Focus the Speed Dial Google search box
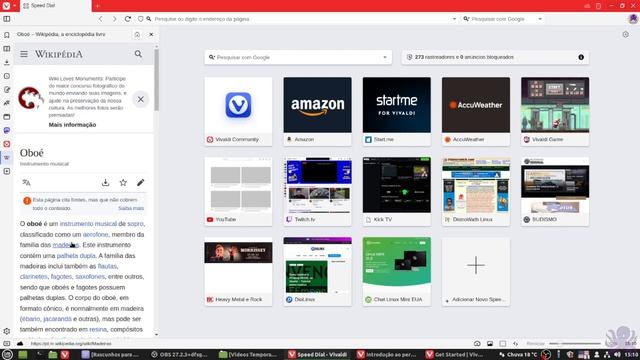This screenshot has width=640, height=360. coord(298,57)
